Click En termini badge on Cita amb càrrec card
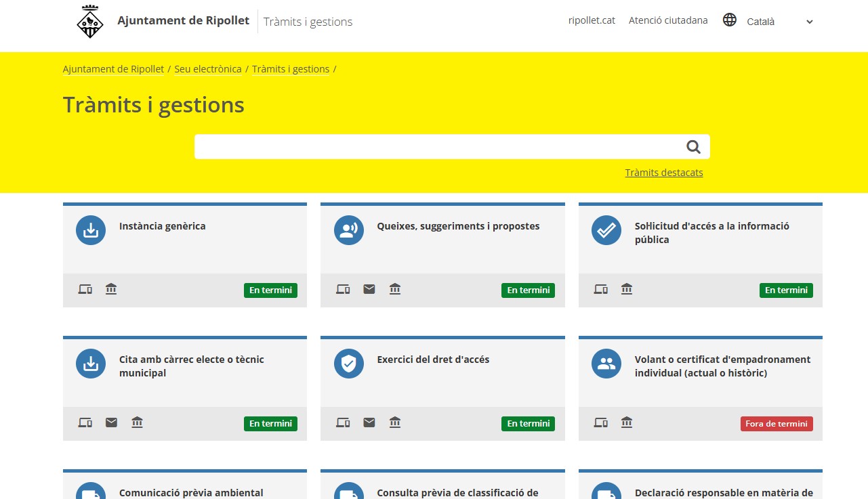868x499 pixels. click(270, 424)
